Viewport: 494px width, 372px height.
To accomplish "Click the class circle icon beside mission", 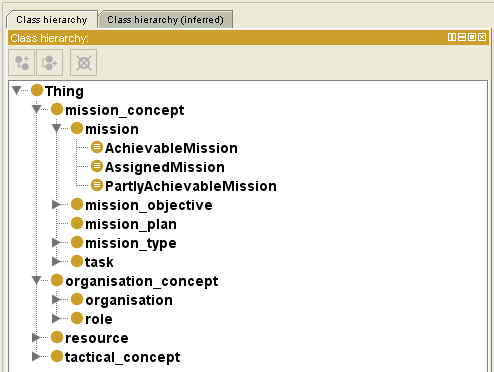I will pyautogui.click(x=77, y=128).
